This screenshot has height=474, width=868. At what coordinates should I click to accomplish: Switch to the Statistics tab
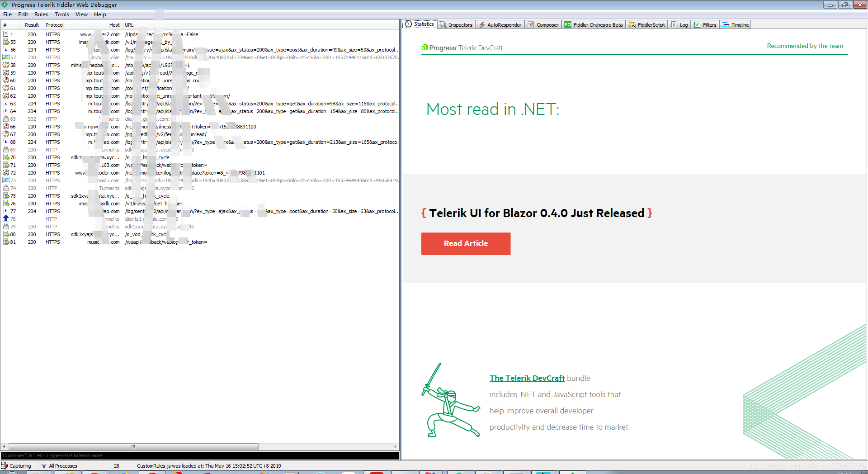coord(420,24)
